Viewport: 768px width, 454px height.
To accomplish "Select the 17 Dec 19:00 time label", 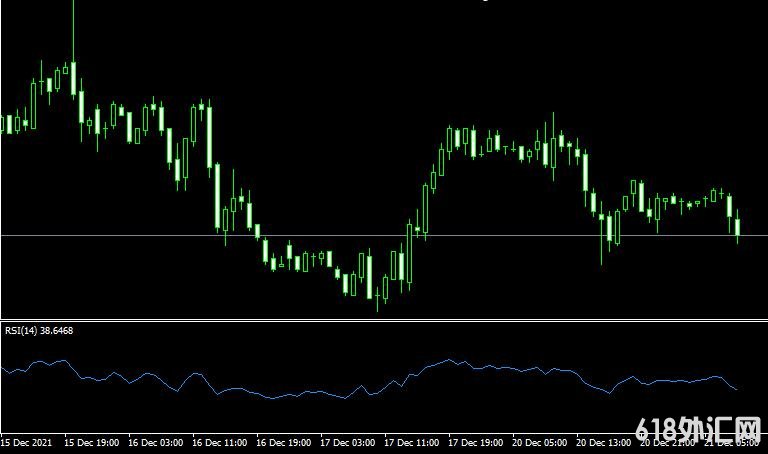I will (476, 443).
